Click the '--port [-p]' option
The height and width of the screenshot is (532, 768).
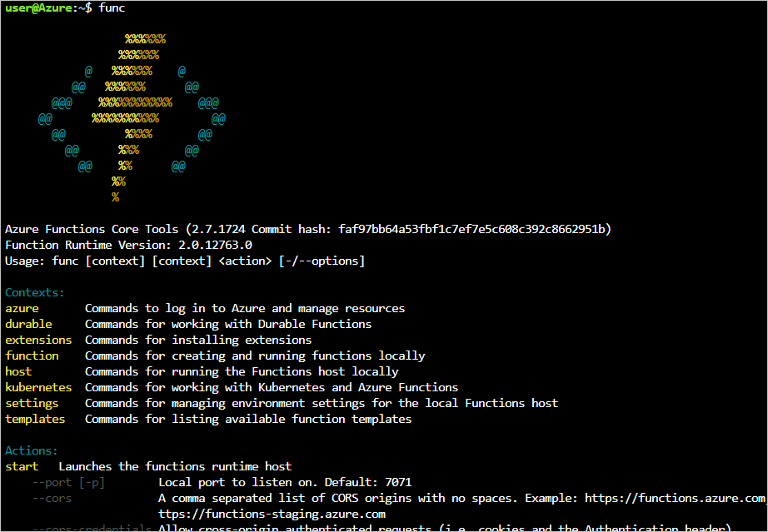point(68,483)
